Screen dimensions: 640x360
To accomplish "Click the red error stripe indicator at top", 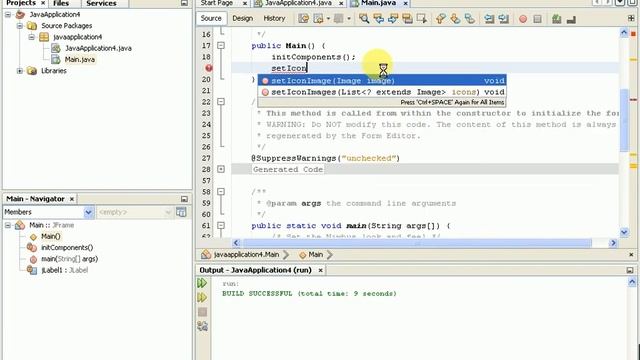I will (633, 33).
